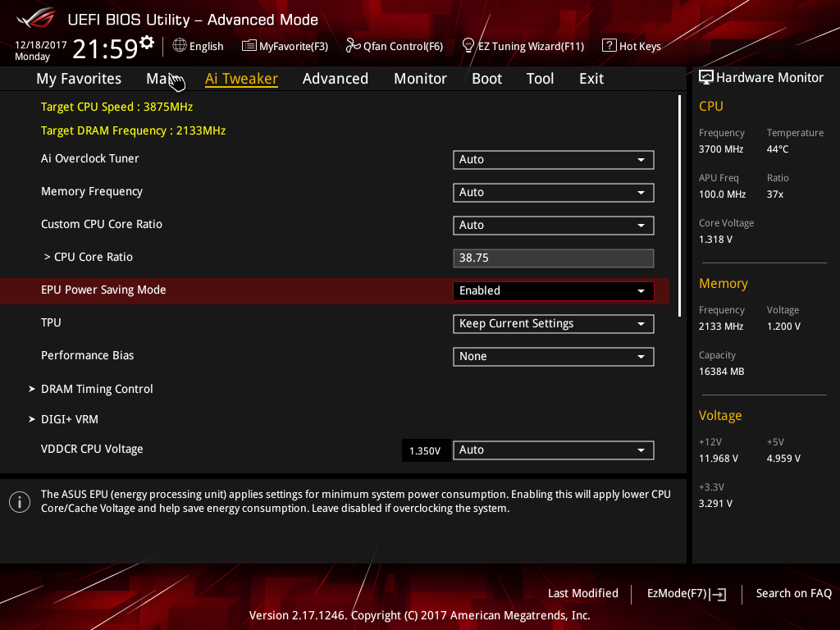Click the ROG logo icon
This screenshot has height=630, width=840.
click(36, 18)
